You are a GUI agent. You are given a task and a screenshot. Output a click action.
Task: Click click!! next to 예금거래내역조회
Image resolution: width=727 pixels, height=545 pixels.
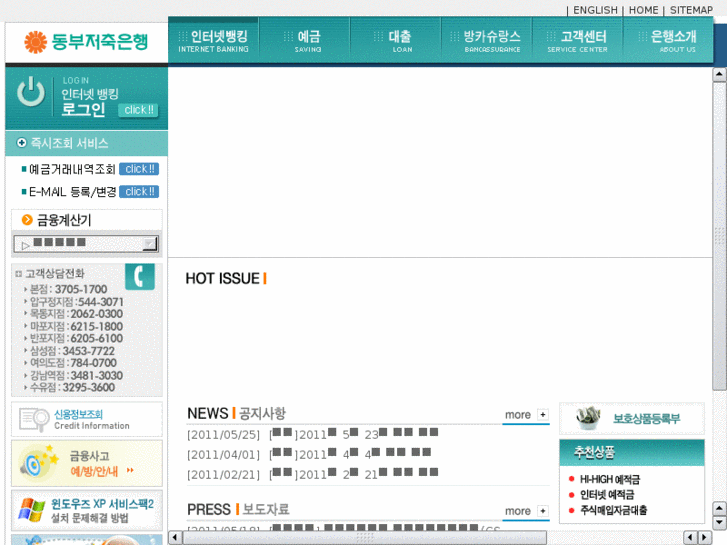(139, 169)
